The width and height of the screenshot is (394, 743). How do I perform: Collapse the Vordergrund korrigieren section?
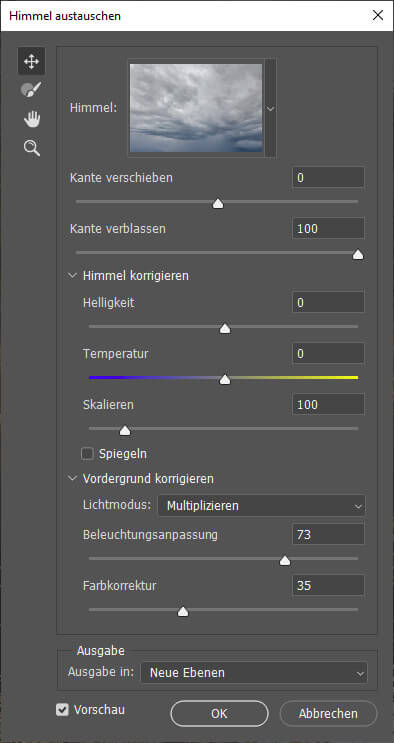point(73,479)
